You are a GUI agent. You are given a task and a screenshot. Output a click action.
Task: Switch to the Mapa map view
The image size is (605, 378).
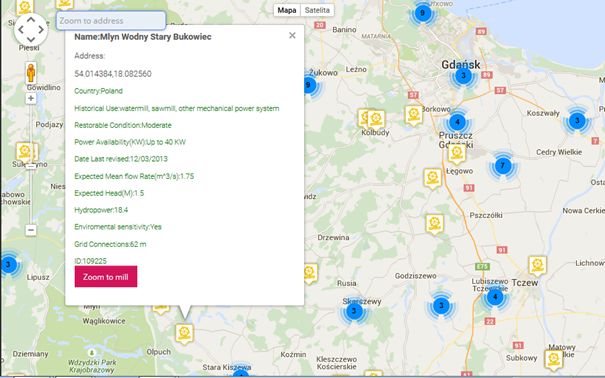(287, 10)
